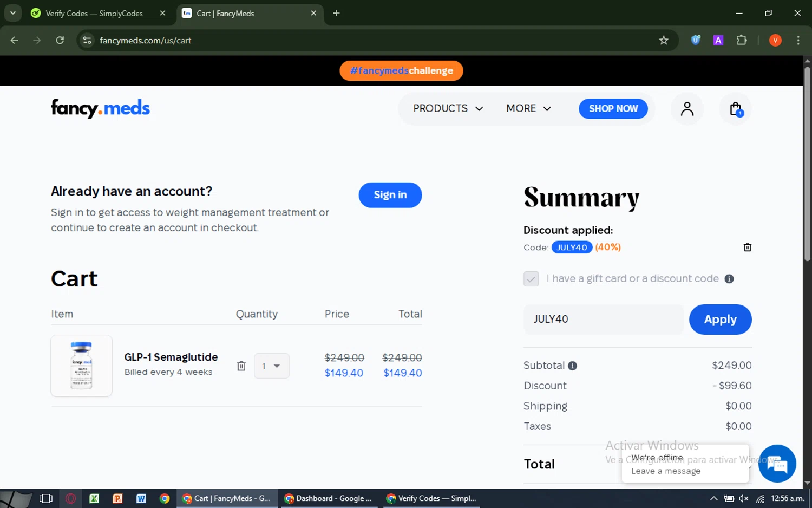This screenshot has height=508, width=812.
Task: Click the volume muted tray icon
Action: [x=744, y=499]
